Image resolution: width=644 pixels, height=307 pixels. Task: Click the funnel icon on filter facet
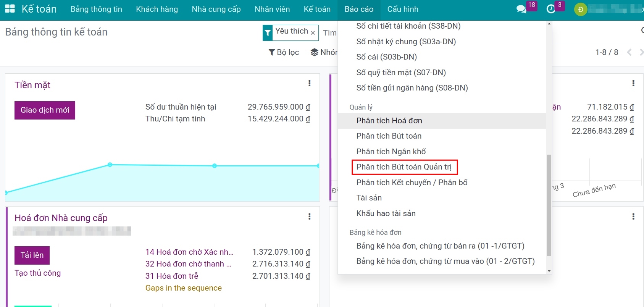[x=268, y=33]
